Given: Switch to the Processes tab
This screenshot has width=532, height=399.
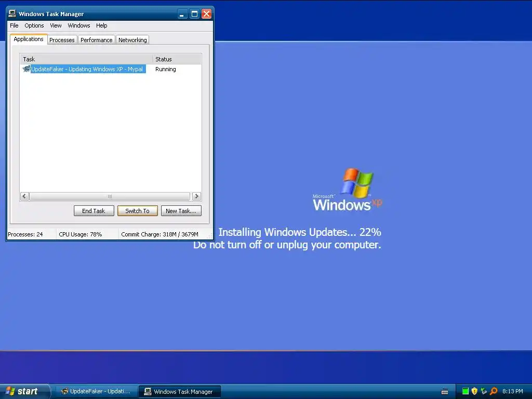Looking at the screenshot, I should click(x=62, y=39).
